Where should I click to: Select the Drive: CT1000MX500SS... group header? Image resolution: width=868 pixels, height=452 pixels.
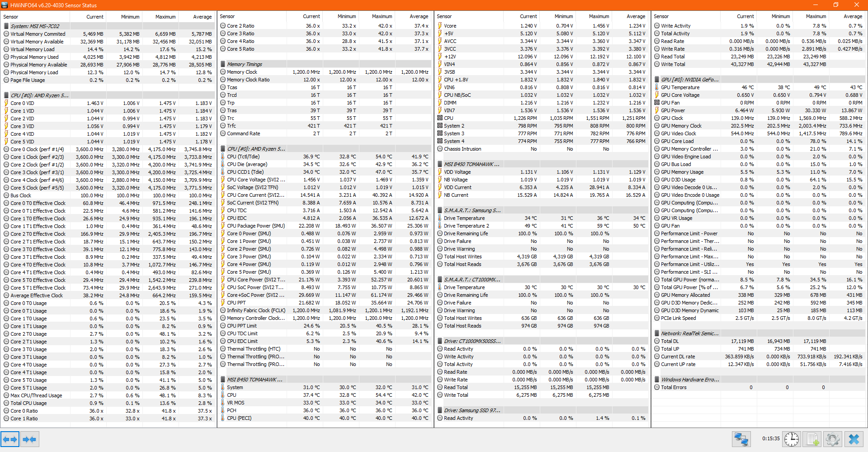542,341
